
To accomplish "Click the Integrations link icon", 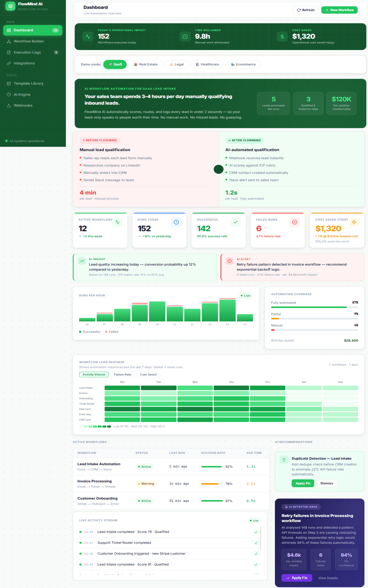I will [x=9, y=63].
